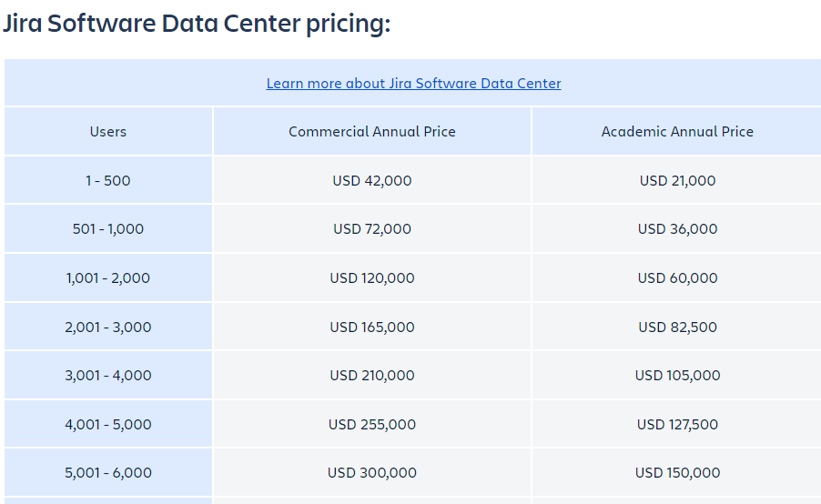Select the 501 - 1,000 users row label
The height and width of the screenshot is (504, 821).
108,229
